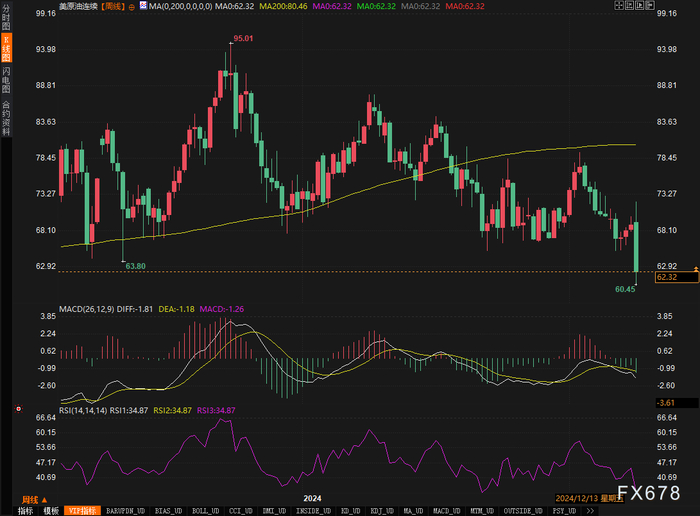Click the 2024 year marker on time axis
Image resolution: width=700 pixels, height=516 pixels.
click(x=312, y=499)
